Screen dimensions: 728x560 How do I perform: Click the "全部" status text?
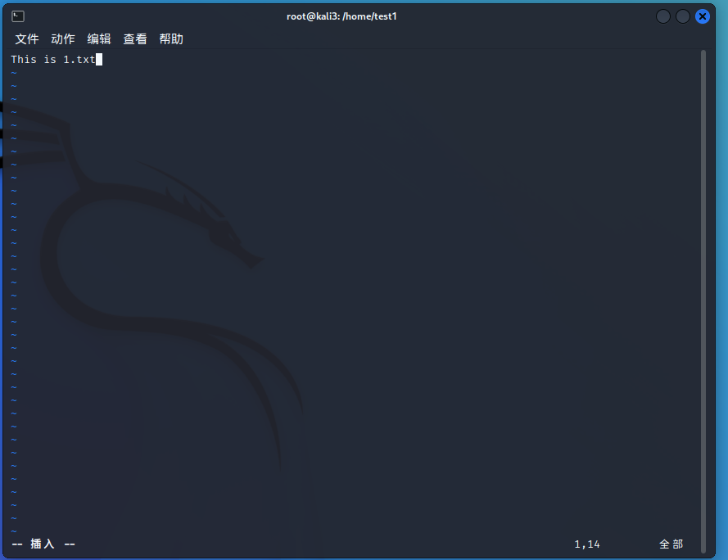pos(671,544)
